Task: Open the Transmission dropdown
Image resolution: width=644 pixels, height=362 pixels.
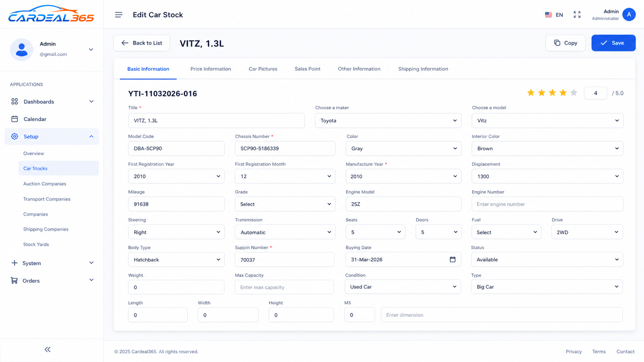Action: click(285, 232)
